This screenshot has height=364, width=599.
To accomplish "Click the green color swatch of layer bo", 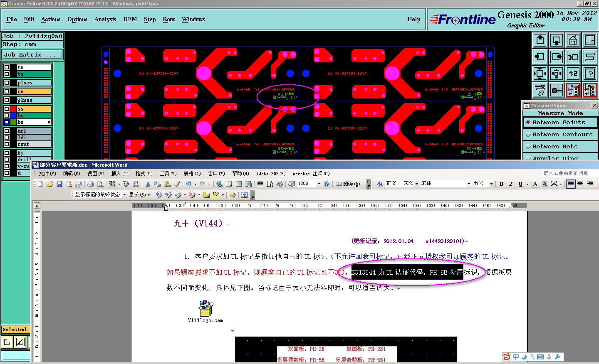I will [14, 122].
